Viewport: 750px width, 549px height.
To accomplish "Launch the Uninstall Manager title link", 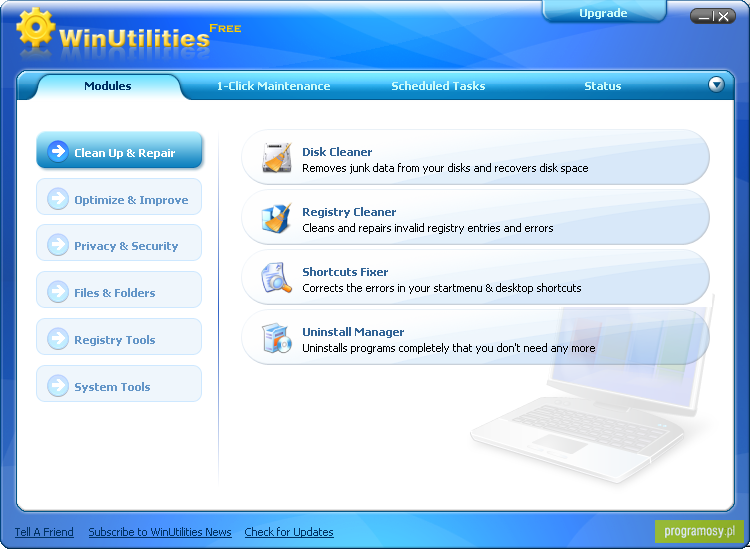I will click(x=353, y=332).
